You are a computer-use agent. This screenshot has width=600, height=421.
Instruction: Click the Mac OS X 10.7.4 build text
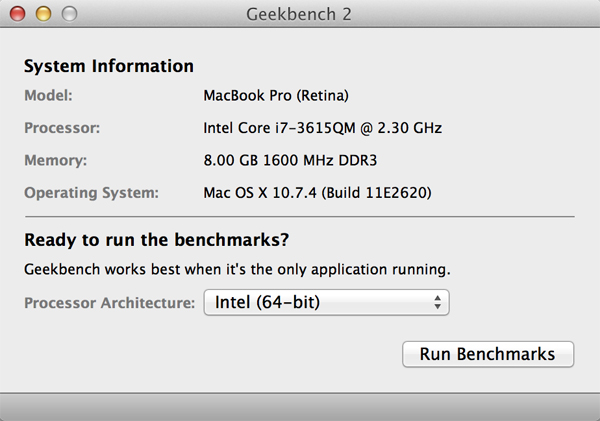(x=316, y=191)
